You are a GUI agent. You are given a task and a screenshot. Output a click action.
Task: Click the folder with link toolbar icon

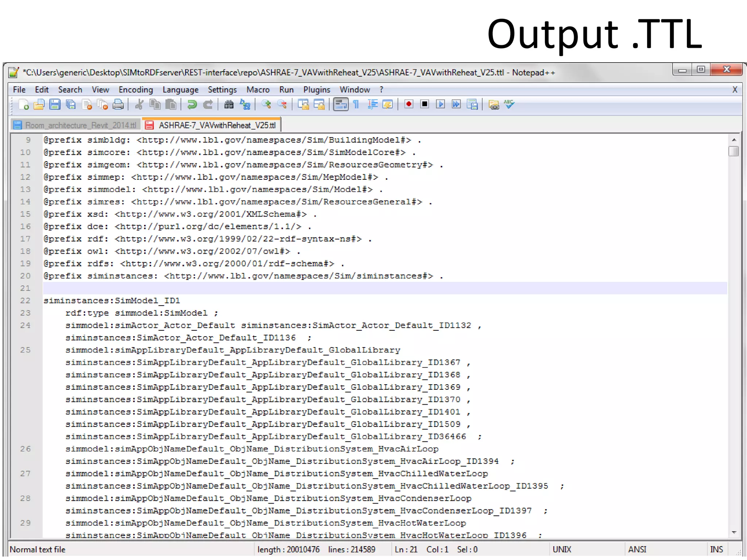click(x=494, y=105)
